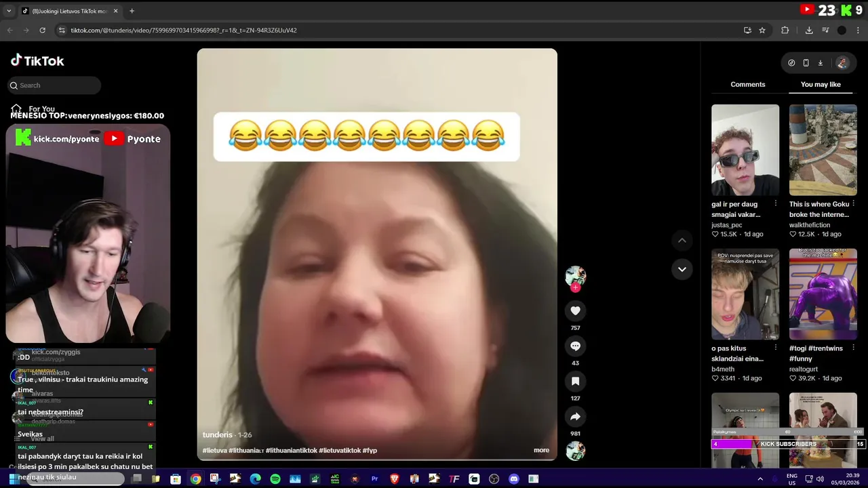
Task: Open the tab search dropdown arrow
Action: point(9,11)
